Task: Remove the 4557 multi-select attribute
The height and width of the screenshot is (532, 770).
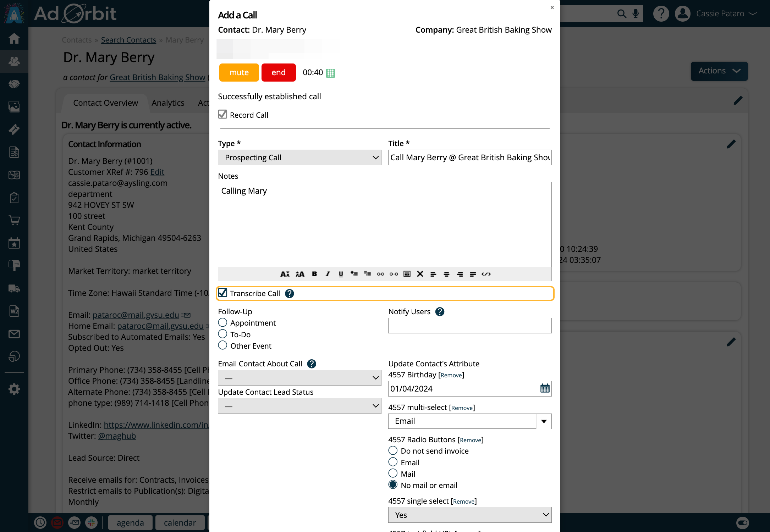Action: pyautogui.click(x=462, y=408)
